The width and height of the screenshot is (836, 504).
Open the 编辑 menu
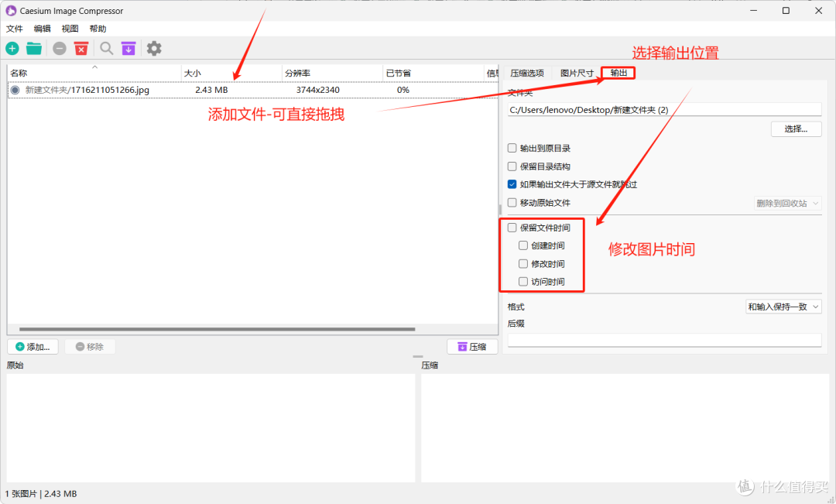point(42,29)
